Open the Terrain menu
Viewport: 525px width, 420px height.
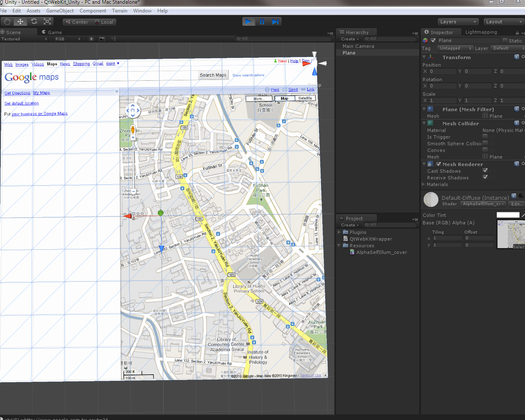(119, 11)
